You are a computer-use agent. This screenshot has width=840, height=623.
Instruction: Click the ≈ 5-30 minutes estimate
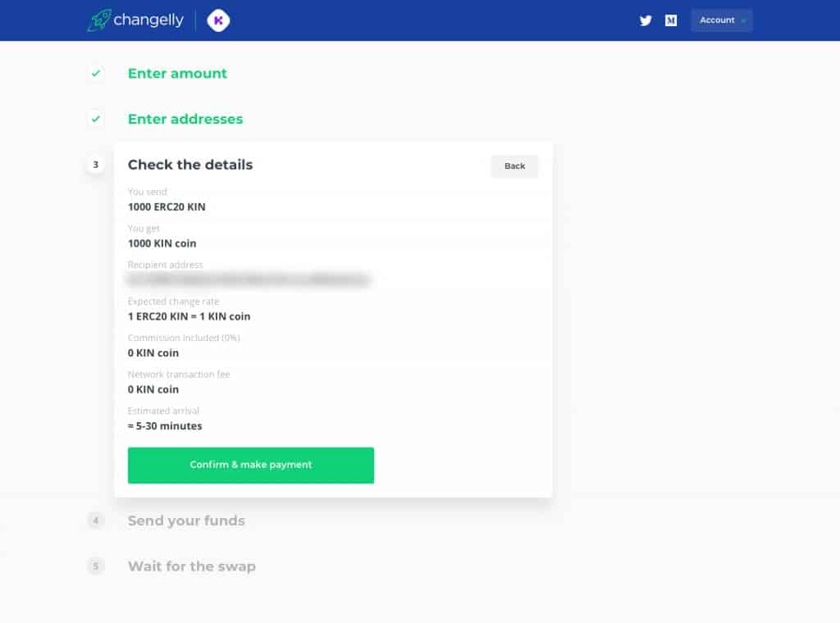click(165, 426)
